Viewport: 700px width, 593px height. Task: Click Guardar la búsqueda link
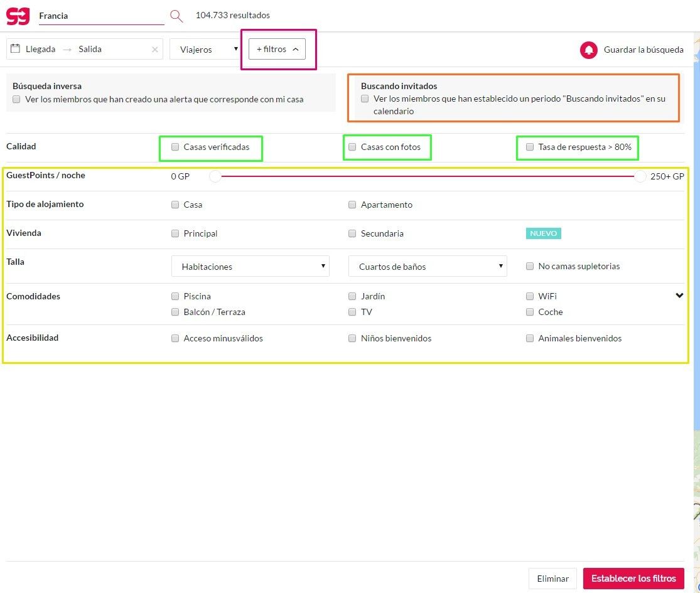pyautogui.click(x=643, y=50)
